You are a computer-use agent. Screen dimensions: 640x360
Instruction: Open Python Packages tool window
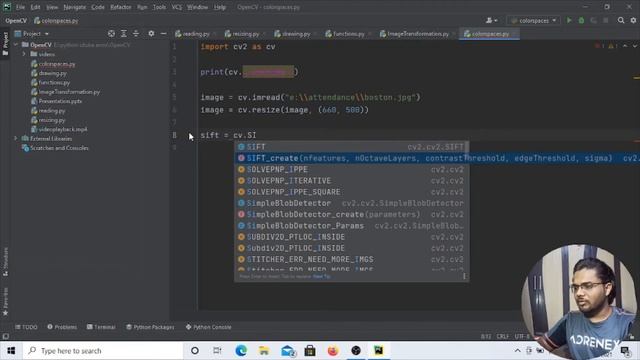click(150, 327)
